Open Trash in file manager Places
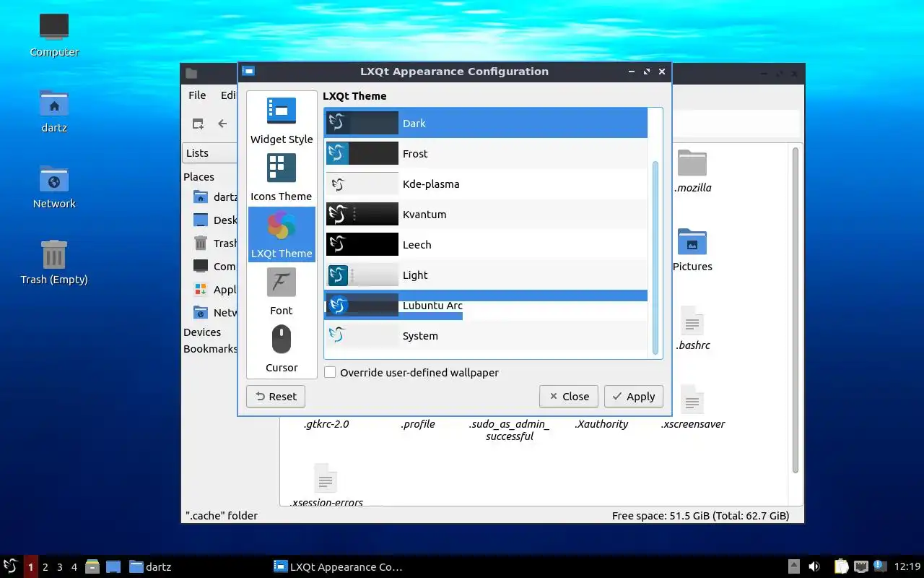 (x=215, y=243)
